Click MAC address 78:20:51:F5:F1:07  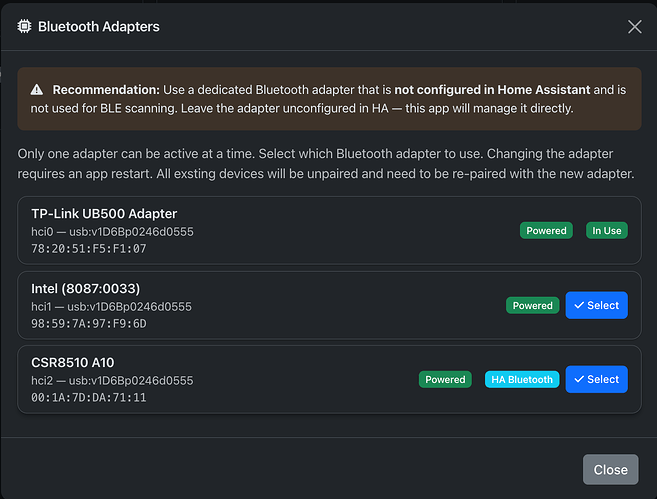89,249
